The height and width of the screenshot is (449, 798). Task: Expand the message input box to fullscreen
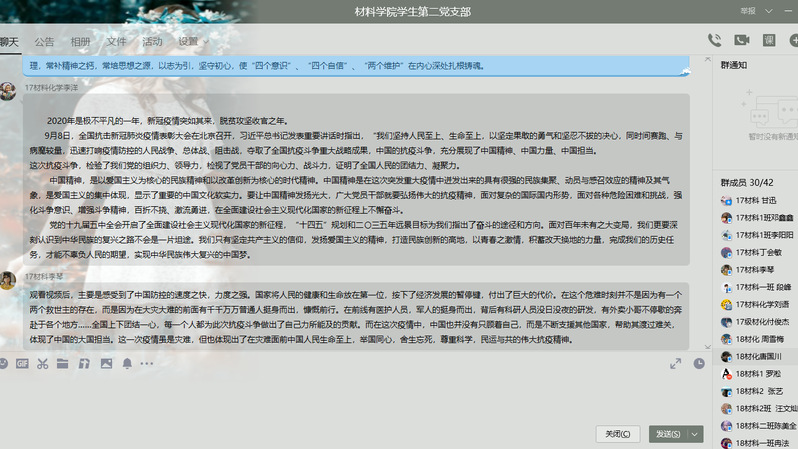(x=677, y=363)
